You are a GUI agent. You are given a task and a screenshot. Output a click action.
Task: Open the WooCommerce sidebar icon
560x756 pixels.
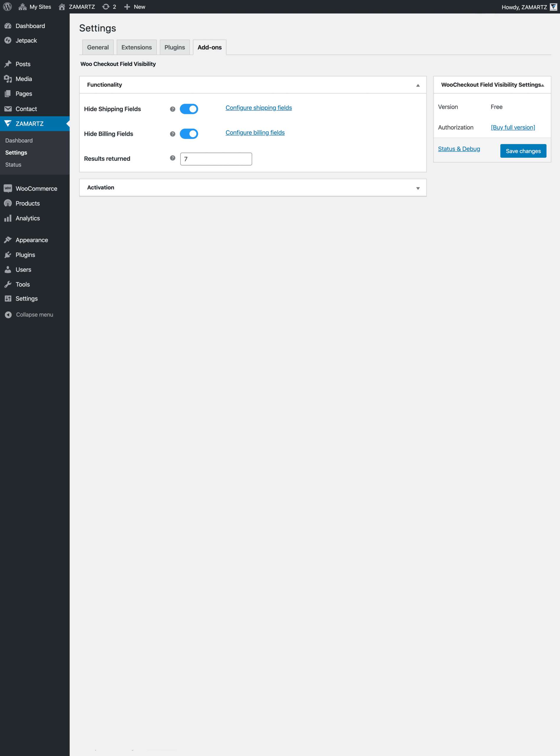8,188
